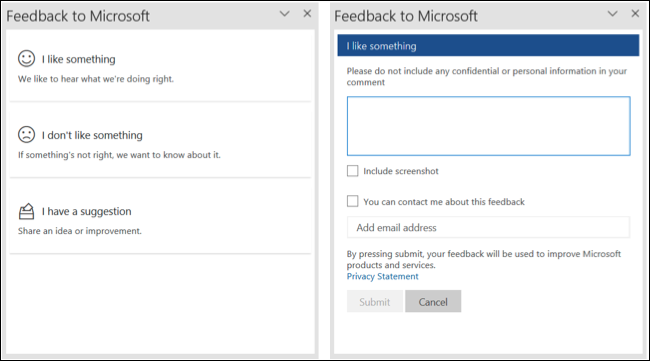Viewport: 650px width, 361px height.
Task: Click the Cancel button
Action: coord(433,301)
